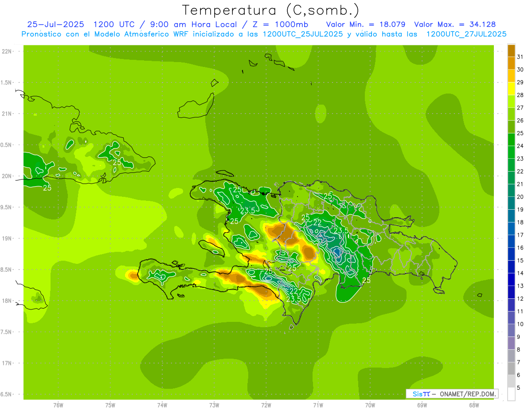Screen dimensions: 532x411
Task: Click purple legend swatch between 8 and 9
Action: pos(511,343)
